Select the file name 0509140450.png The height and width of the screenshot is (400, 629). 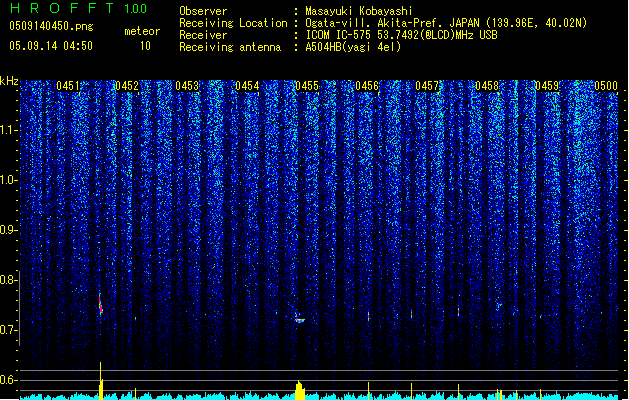coord(51,26)
